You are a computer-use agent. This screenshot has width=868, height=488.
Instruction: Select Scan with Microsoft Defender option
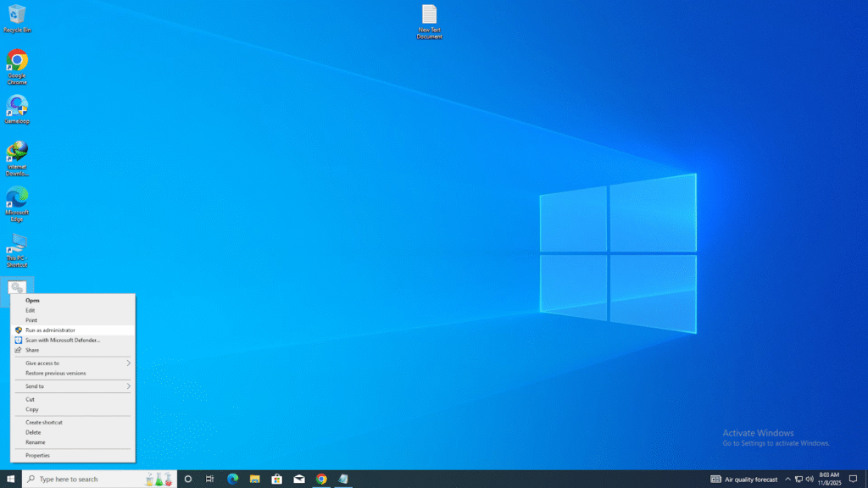pos(62,340)
